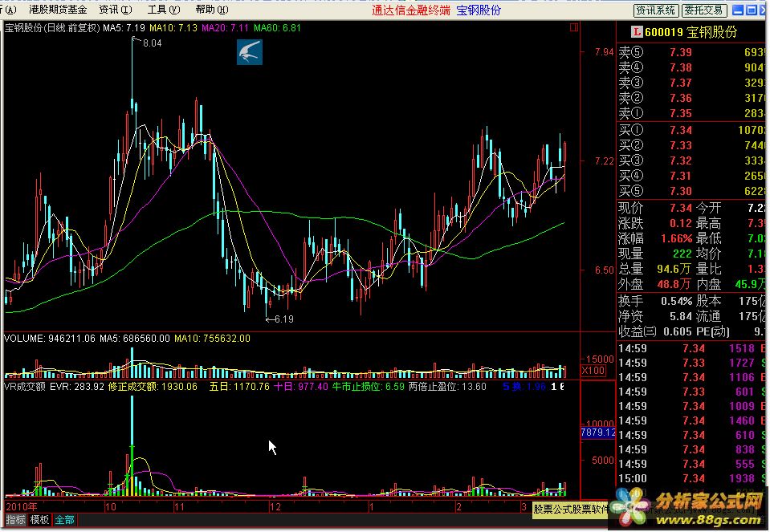Click the 现量 222 value
This screenshot has height=532, width=770.
[682, 254]
